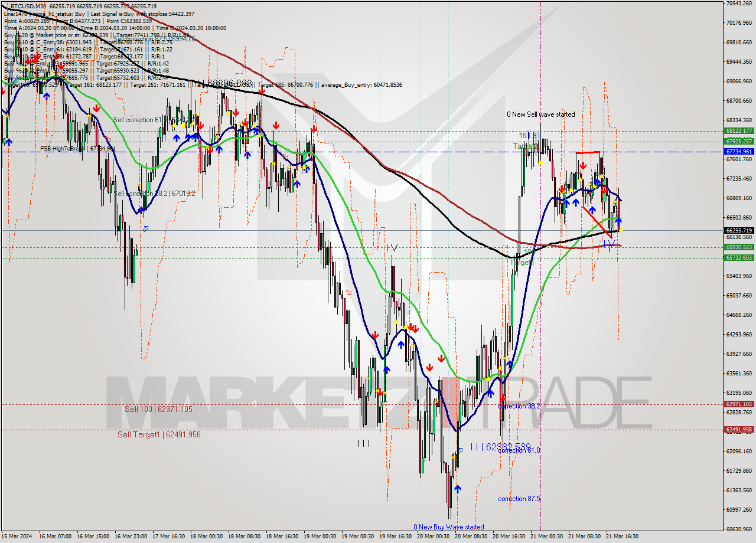The width and height of the screenshot is (756, 543).
Task: Click the '15 Mar 2024' date label
Action: point(15,537)
